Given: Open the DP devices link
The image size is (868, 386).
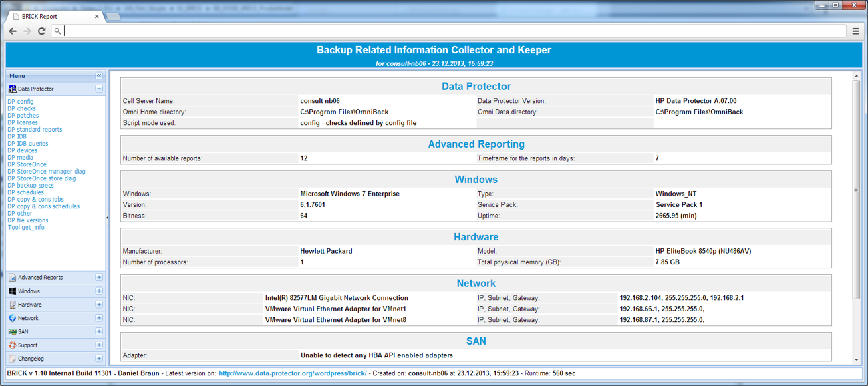Looking at the screenshot, I should coord(23,150).
